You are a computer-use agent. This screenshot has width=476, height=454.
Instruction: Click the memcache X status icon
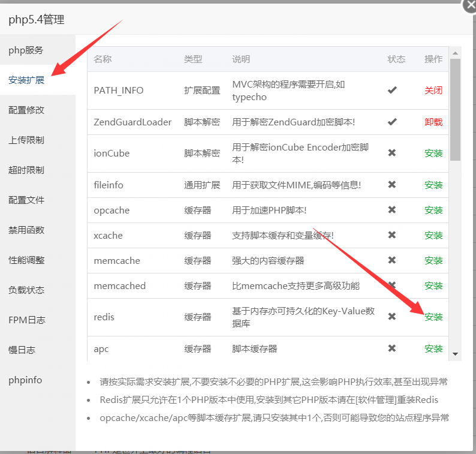[x=392, y=260]
